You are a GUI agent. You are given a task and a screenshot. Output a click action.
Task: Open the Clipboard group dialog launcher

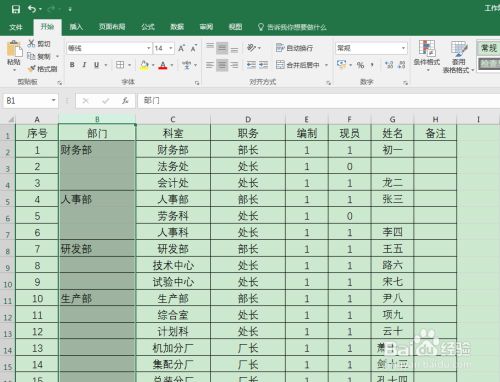point(60,83)
